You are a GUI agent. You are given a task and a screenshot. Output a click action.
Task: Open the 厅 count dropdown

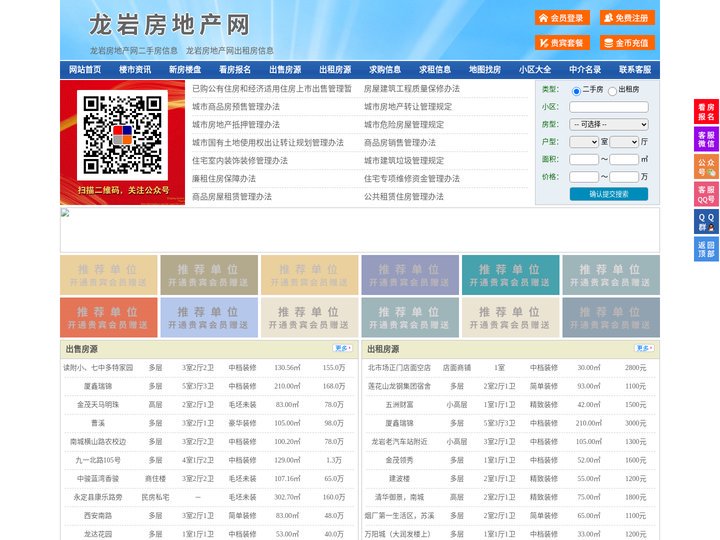tap(624, 142)
